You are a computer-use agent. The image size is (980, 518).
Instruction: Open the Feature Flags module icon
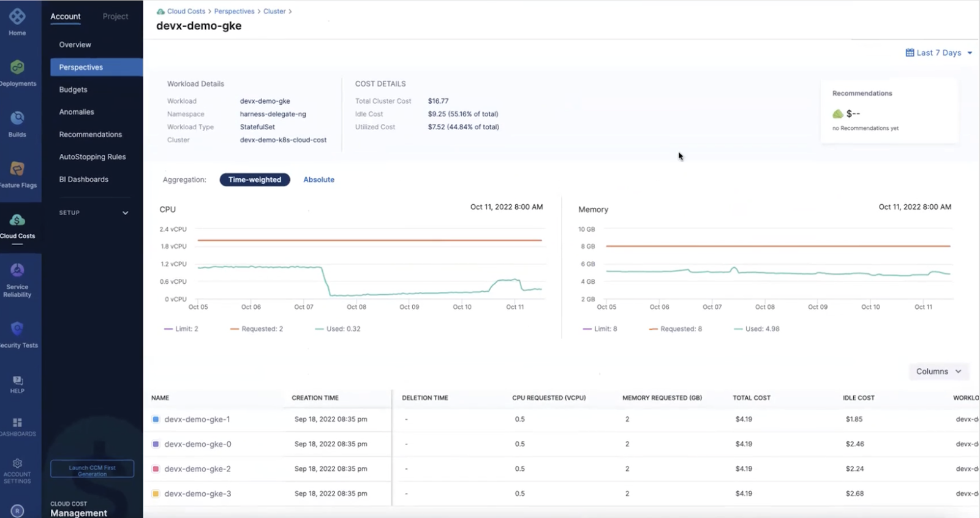coord(17,169)
